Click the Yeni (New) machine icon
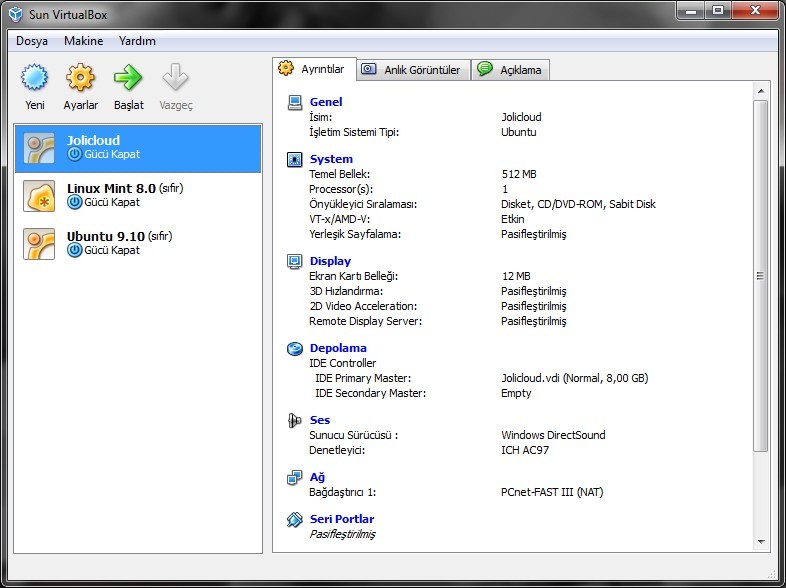Screen dimensions: 786x588 35,77
